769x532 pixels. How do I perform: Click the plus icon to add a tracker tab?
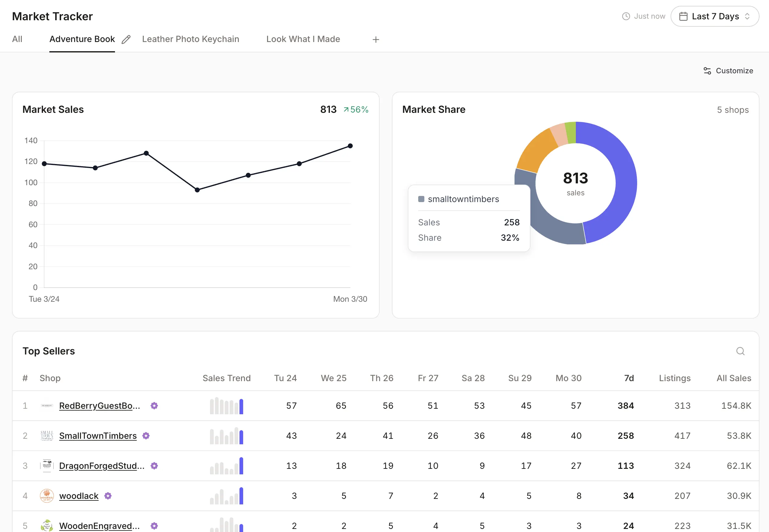(x=375, y=39)
